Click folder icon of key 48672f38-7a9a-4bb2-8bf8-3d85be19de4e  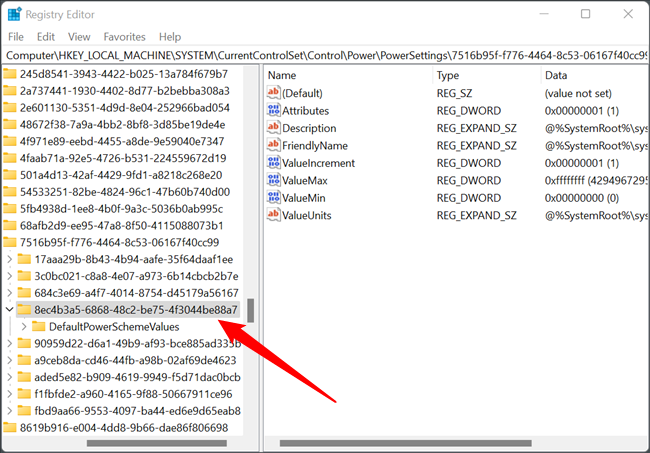pos(10,124)
